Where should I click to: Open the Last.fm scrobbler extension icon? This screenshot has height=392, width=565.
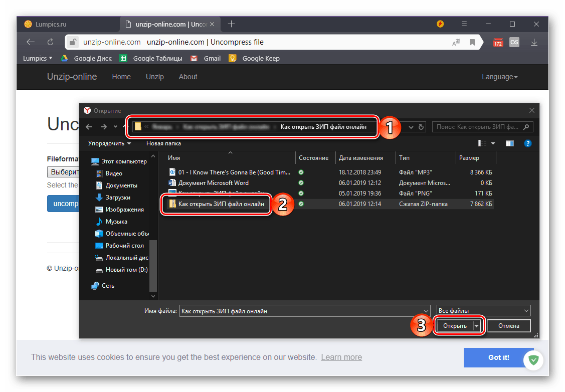(514, 42)
